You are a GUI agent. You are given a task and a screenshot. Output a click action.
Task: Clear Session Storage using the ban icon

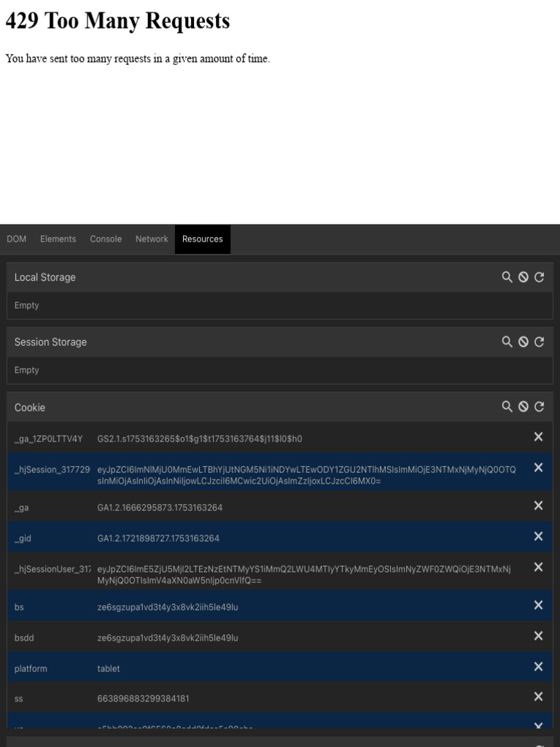click(524, 342)
